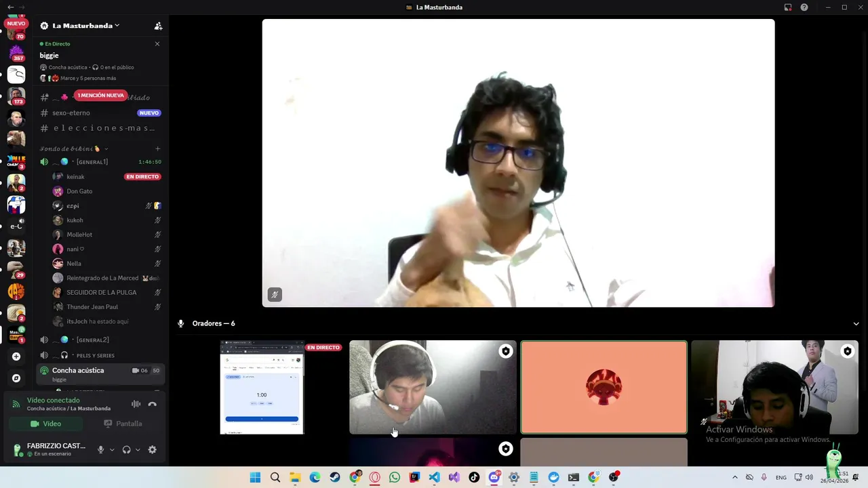
Task: Open the terminal icon in taskbar
Action: tap(574, 477)
